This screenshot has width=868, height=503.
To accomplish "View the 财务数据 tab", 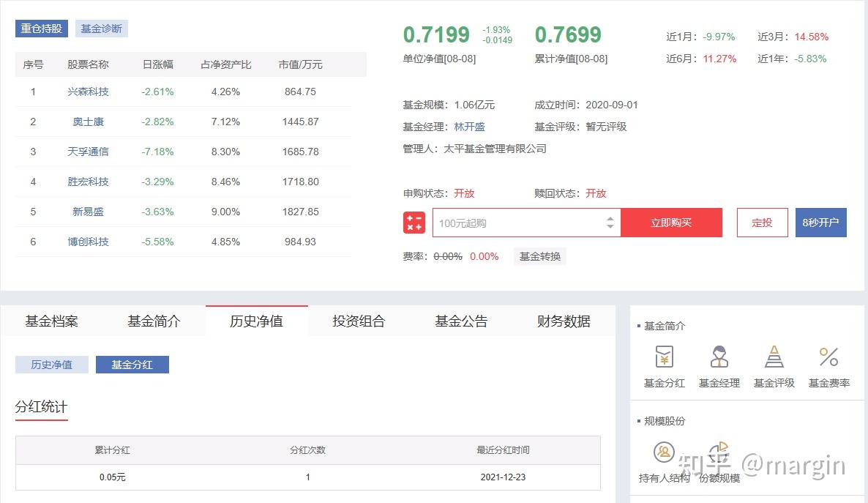I will (x=562, y=321).
